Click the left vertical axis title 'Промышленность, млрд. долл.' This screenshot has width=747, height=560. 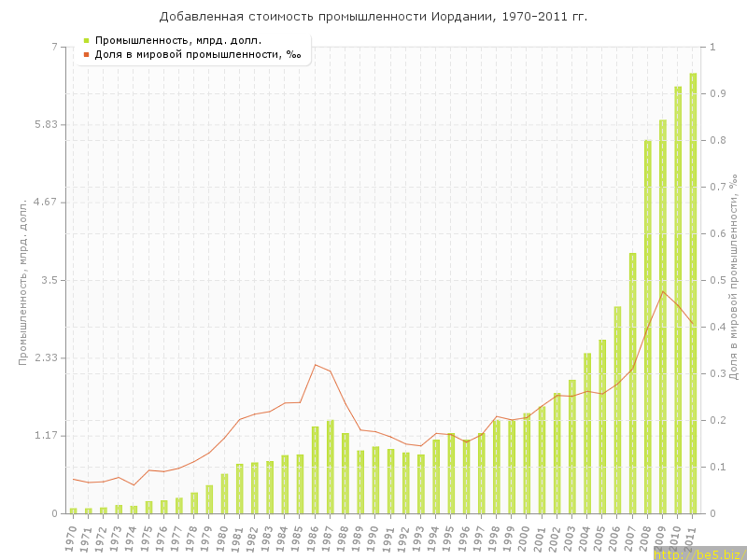[x=23, y=280]
